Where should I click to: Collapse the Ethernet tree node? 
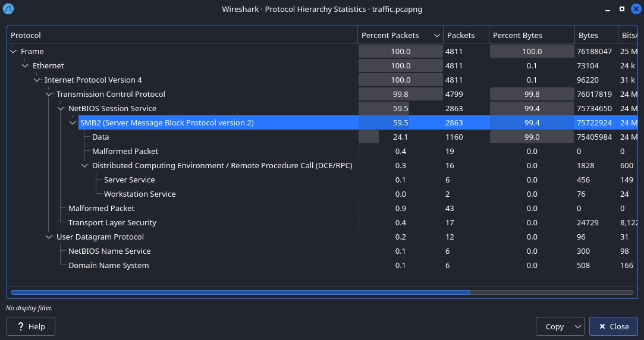pos(25,66)
